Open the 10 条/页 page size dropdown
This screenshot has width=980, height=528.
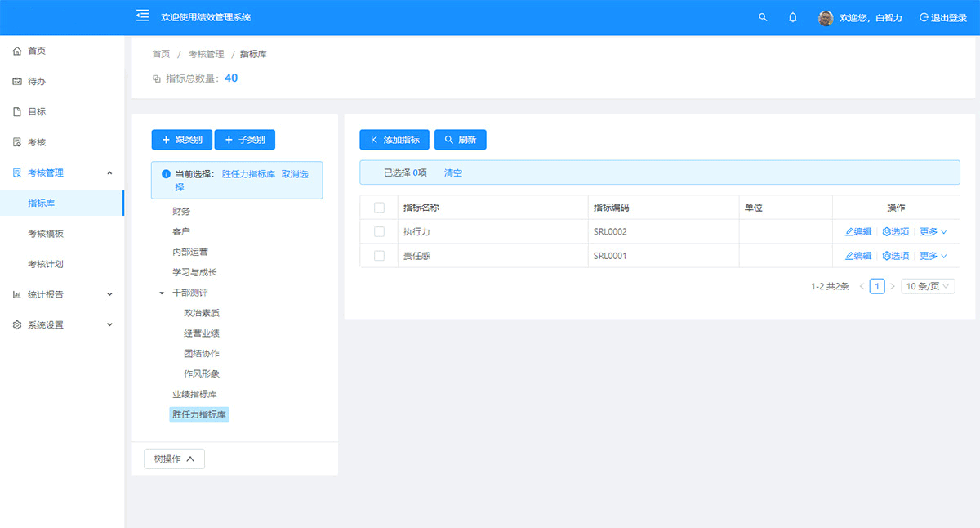[x=928, y=286]
